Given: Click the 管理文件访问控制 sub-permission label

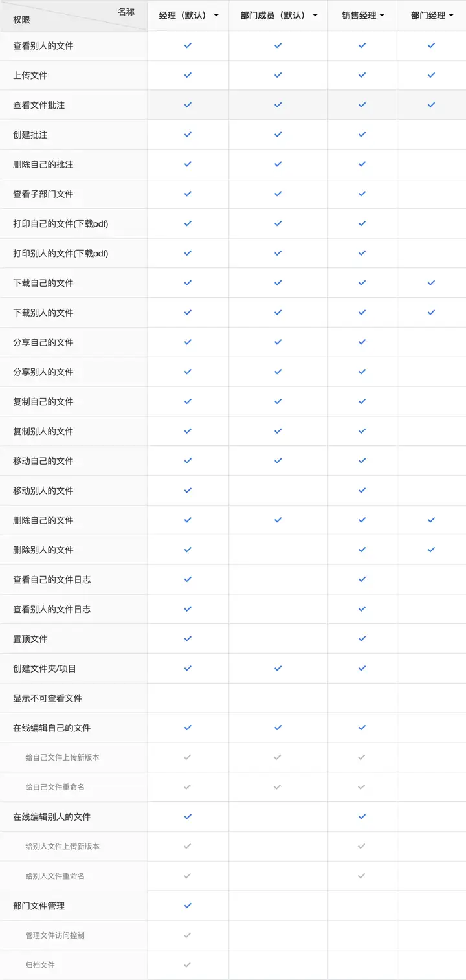Looking at the screenshot, I should [x=55, y=935].
